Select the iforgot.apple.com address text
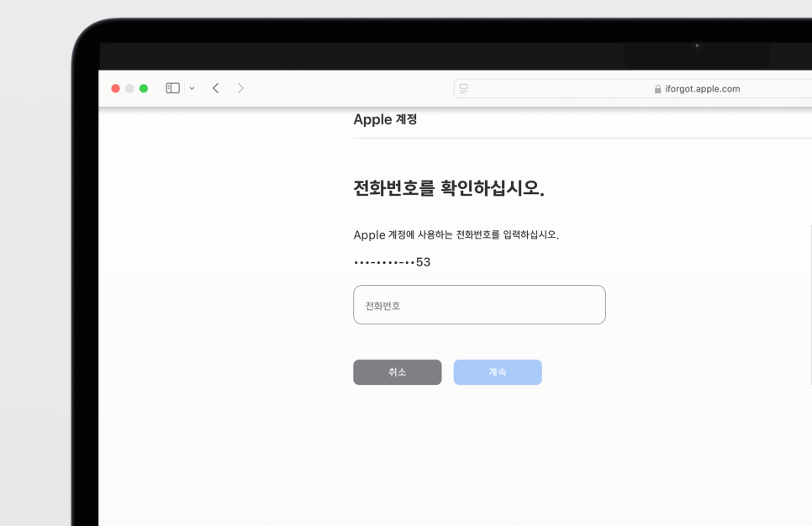Image resolution: width=812 pixels, height=526 pixels. click(x=702, y=89)
